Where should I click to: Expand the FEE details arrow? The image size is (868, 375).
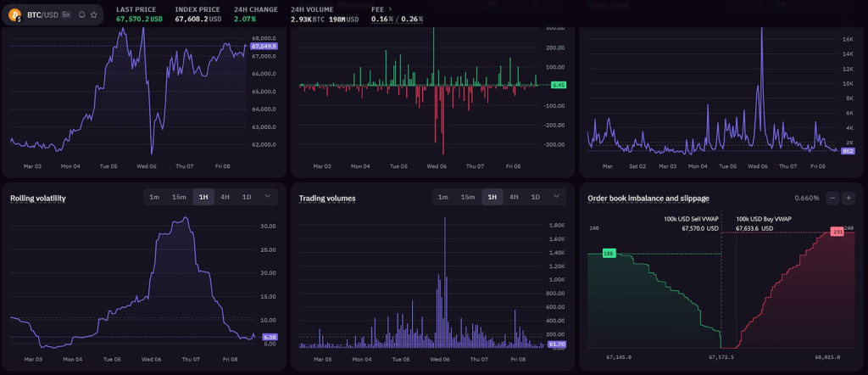(389, 9)
